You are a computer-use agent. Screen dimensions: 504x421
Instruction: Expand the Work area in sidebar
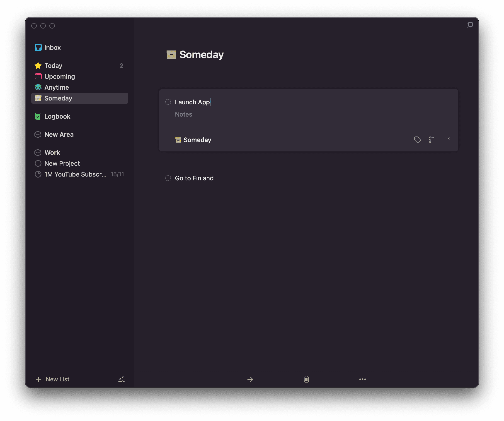tap(52, 153)
